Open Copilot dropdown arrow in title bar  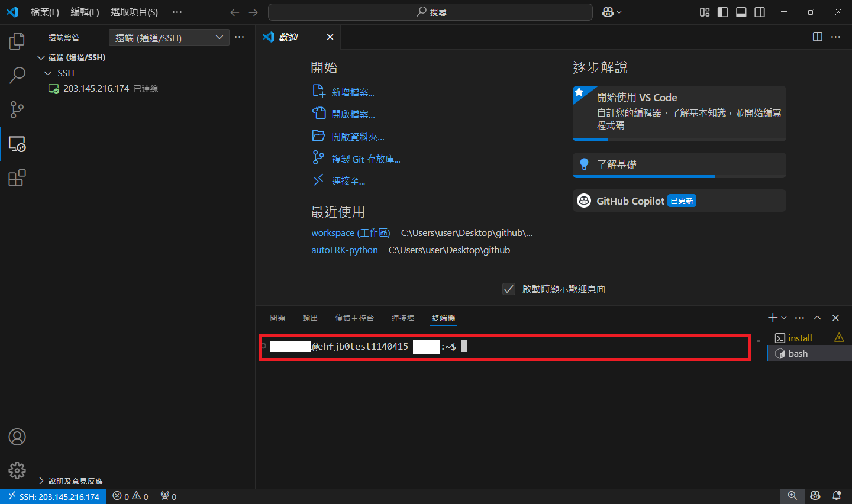(619, 12)
